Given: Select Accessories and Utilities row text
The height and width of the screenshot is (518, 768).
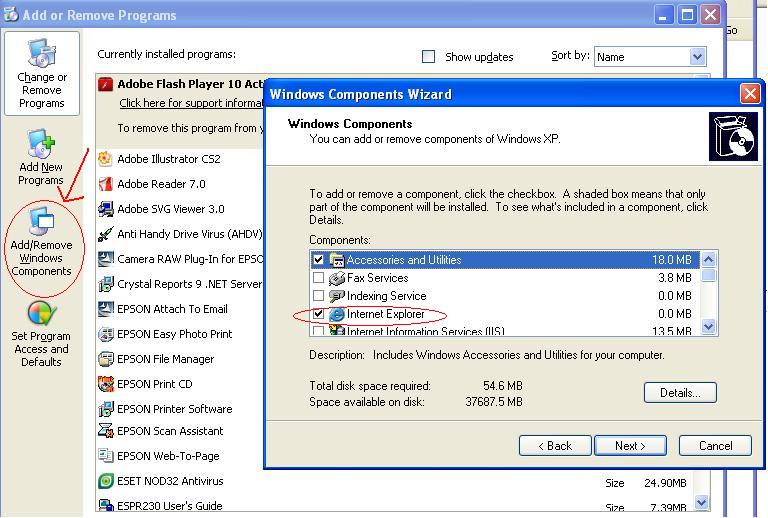Looking at the screenshot, I should coord(404,260).
